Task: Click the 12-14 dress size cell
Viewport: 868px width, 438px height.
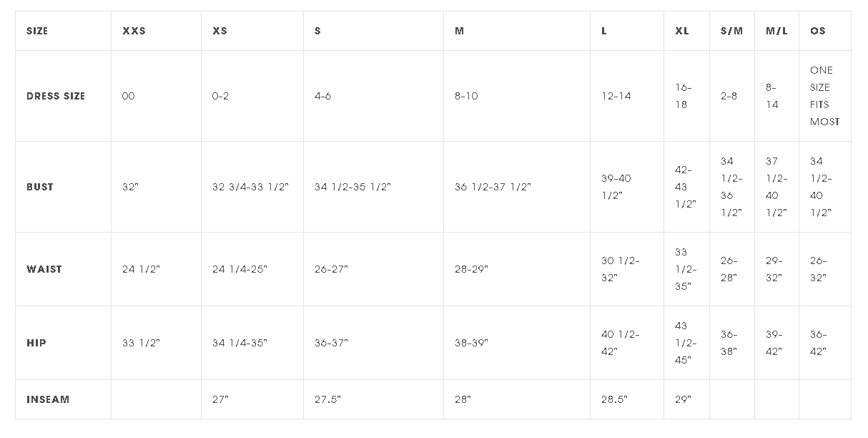Action: coord(616,96)
